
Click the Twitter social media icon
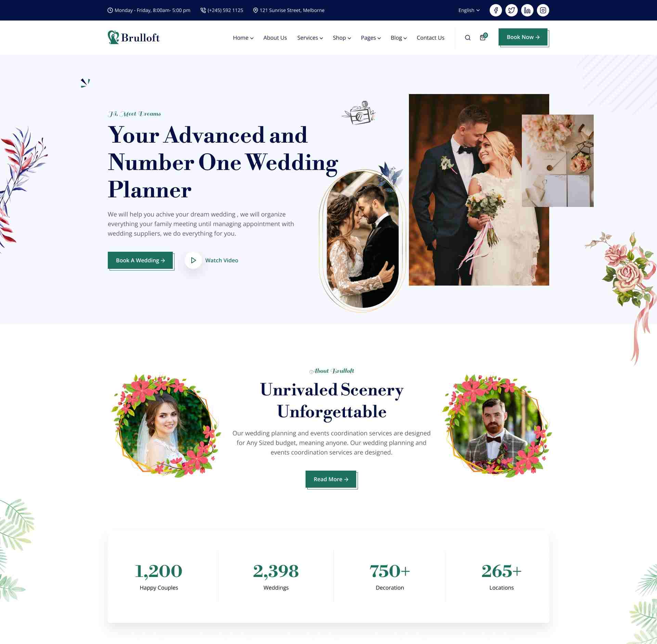coord(511,10)
